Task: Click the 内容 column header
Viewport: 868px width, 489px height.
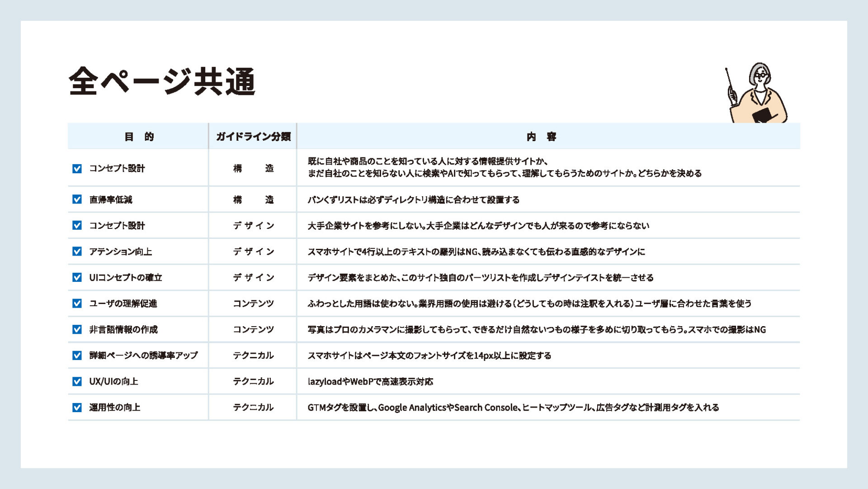Action: point(541,137)
